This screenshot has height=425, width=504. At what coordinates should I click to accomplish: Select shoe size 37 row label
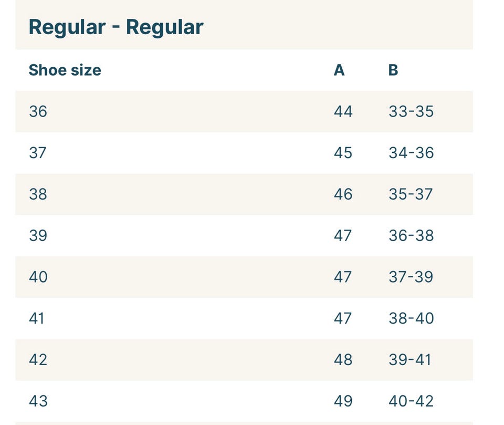coord(38,153)
